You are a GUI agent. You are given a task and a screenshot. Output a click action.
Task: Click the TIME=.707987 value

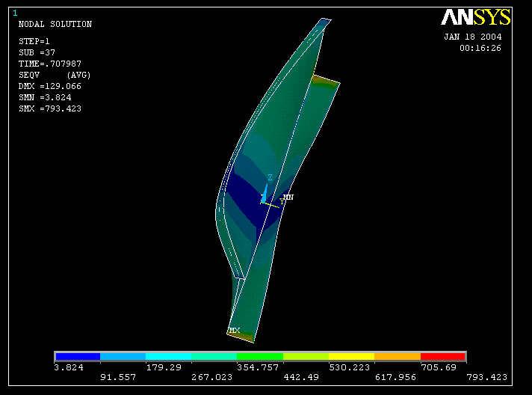click(50, 64)
